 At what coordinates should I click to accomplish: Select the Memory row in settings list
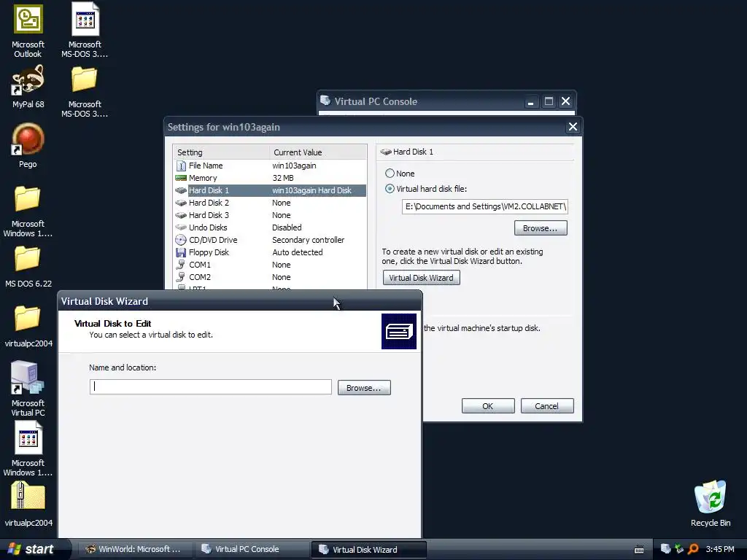pos(270,178)
